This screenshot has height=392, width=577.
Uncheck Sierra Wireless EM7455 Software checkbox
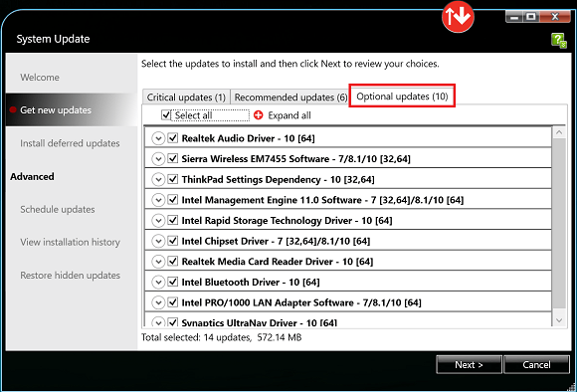(x=172, y=158)
